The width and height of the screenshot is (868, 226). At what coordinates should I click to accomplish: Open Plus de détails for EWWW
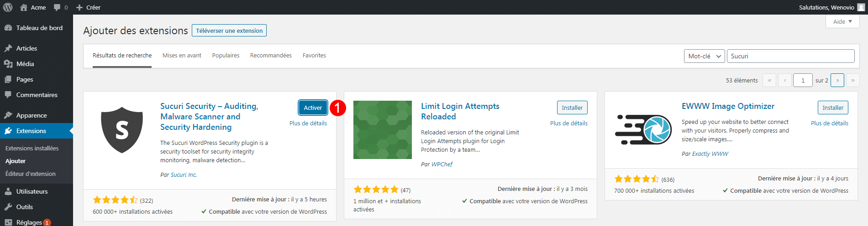(x=830, y=123)
